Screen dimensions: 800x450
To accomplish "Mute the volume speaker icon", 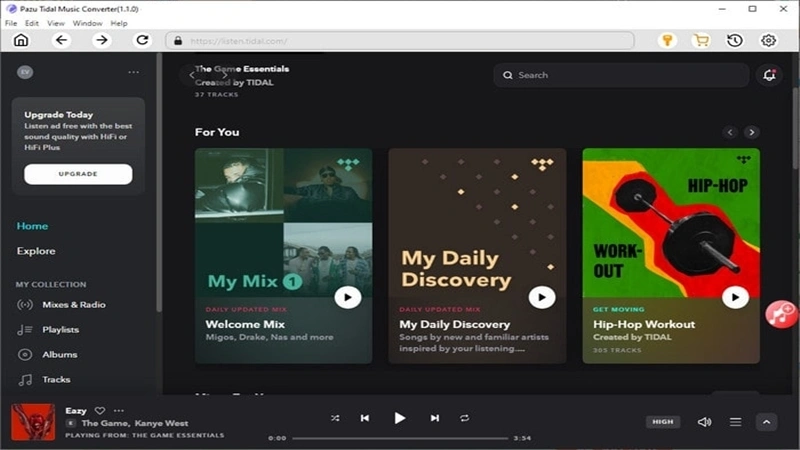I will (x=705, y=422).
